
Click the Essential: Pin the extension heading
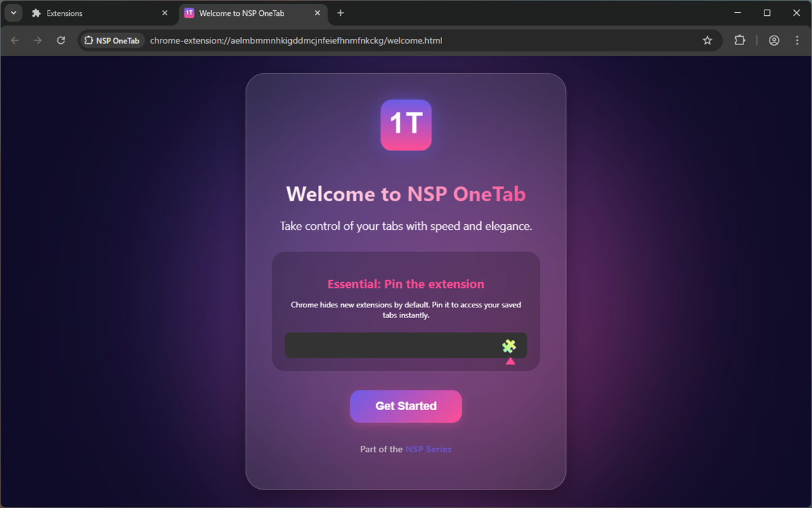406,284
